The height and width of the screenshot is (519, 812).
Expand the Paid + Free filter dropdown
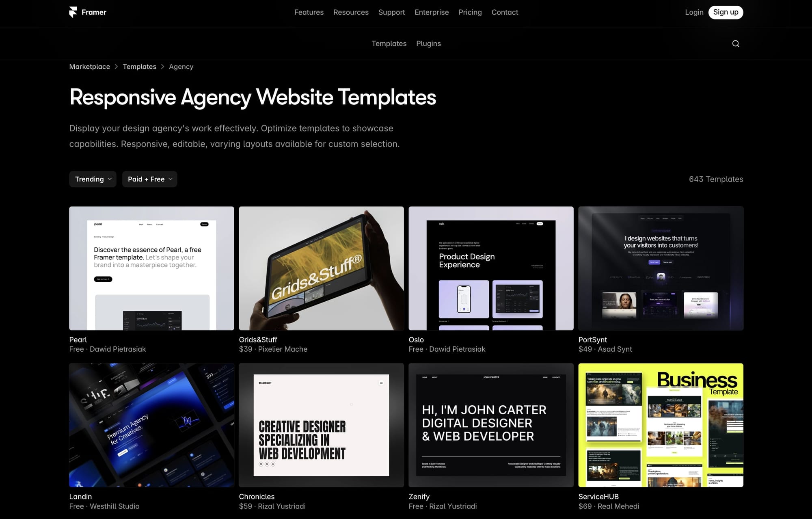(150, 179)
